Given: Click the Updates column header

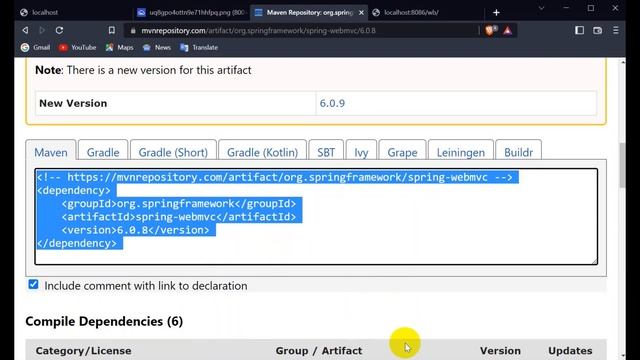Looking at the screenshot, I should coord(570,351).
